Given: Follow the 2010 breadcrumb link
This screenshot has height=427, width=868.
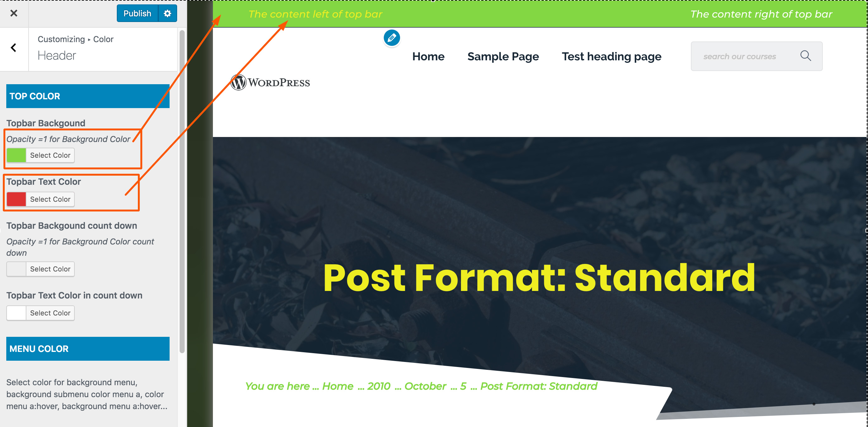Looking at the screenshot, I should (x=379, y=386).
